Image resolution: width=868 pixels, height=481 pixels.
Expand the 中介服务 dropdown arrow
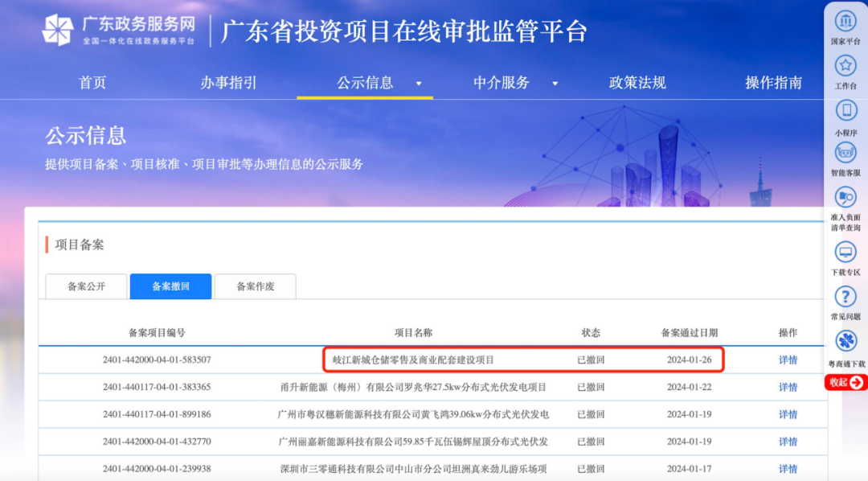[555, 83]
